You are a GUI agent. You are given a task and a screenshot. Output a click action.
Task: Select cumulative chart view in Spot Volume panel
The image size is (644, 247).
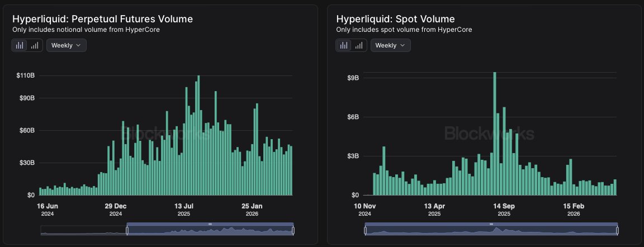coord(359,45)
